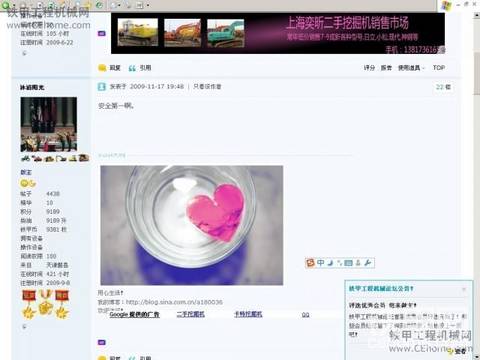The height and width of the screenshot is (360, 480).
Task: Open the blog.sina.com.cn signature link
Action: (174, 302)
